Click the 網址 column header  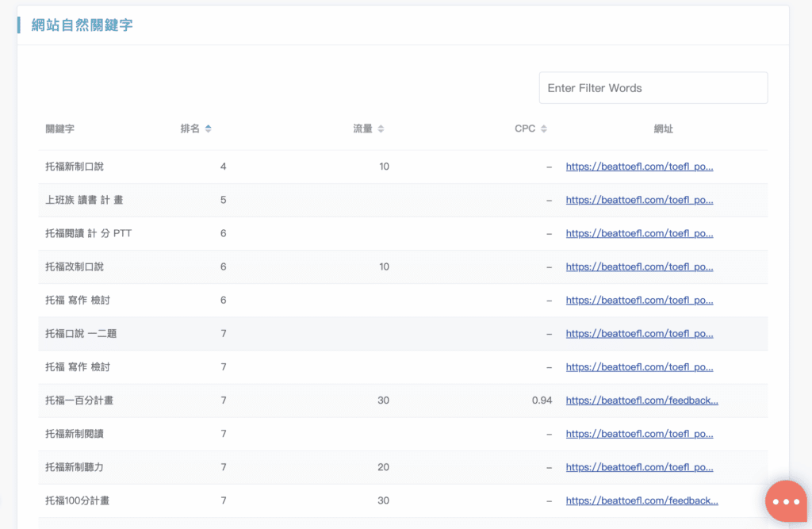(663, 129)
